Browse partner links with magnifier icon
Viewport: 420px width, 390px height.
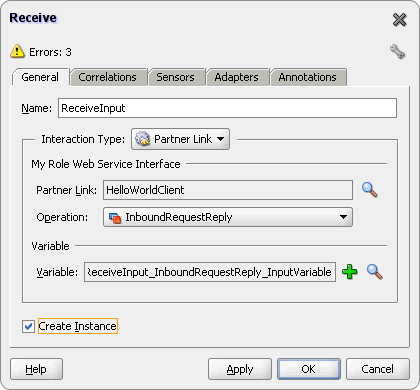point(370,190)
